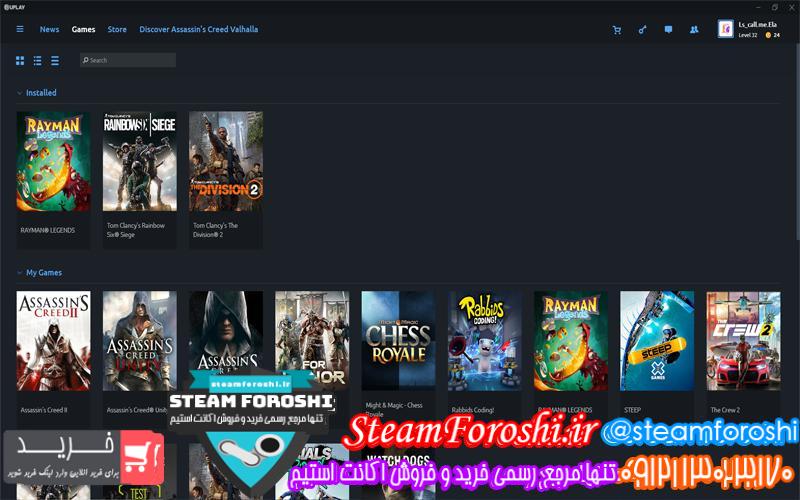The width and height of the screenshot is (800, 500).
Task: Switch to large grid view
Action: click(x=20, y=60)
